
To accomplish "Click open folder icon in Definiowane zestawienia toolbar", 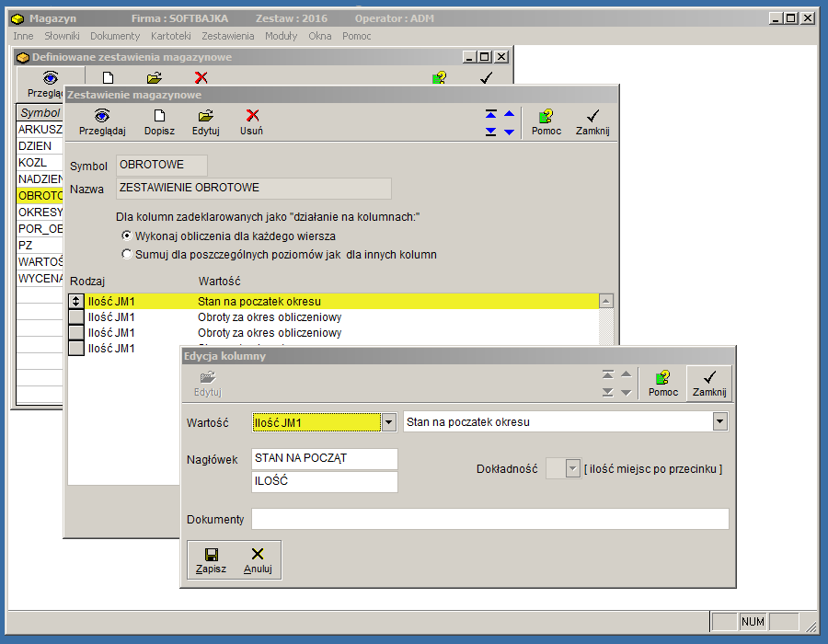I will click(x=155, y=78).
